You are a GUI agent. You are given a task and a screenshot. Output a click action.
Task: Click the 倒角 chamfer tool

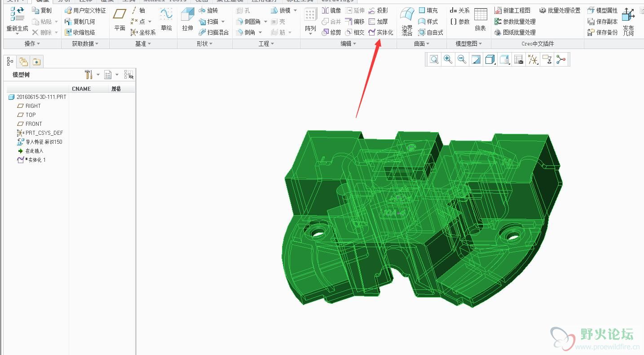[246, 32]
